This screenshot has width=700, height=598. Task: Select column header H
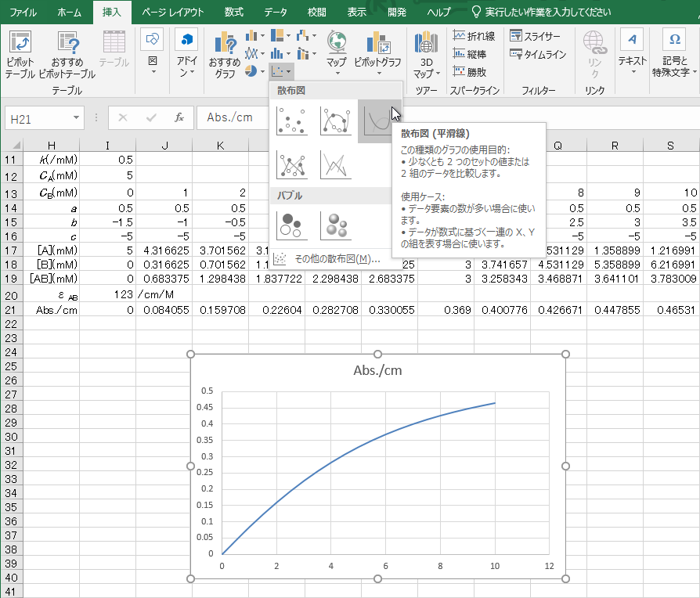click(52, 145)
